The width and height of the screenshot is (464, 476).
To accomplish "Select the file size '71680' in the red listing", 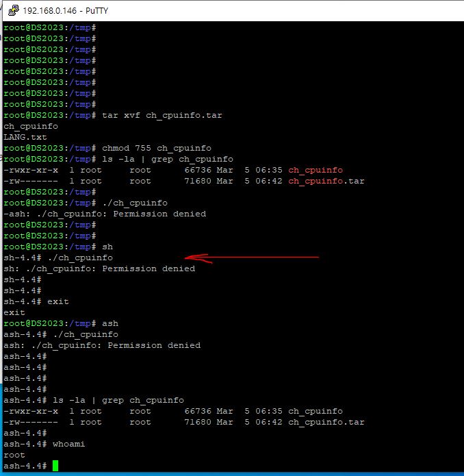I will 198,181.
